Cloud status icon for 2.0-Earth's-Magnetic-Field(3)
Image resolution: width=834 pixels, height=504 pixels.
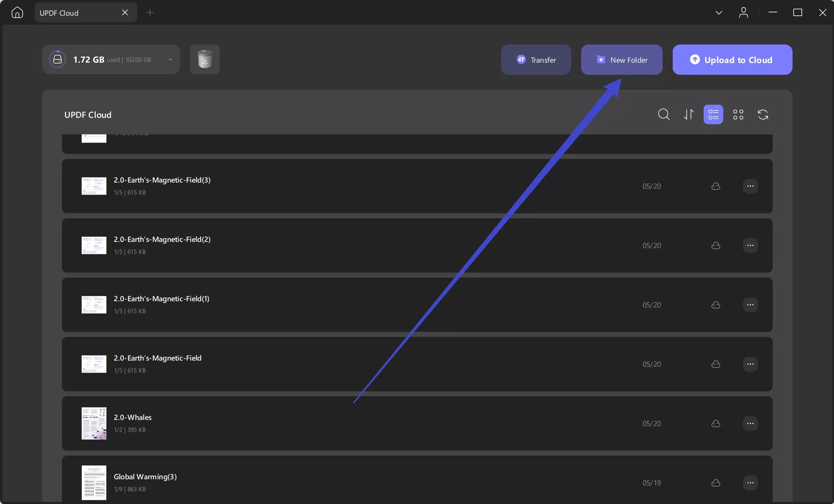point(716,186)
